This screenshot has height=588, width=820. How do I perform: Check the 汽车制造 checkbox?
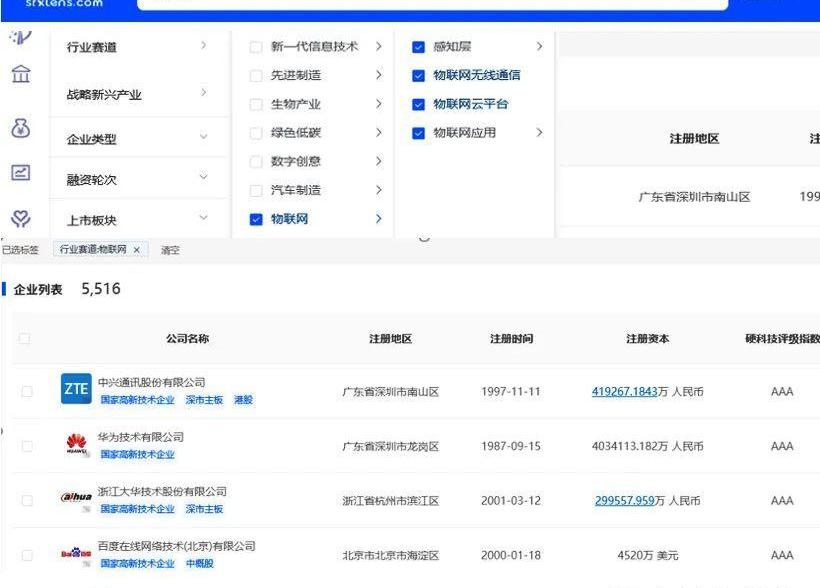point(256,190)
